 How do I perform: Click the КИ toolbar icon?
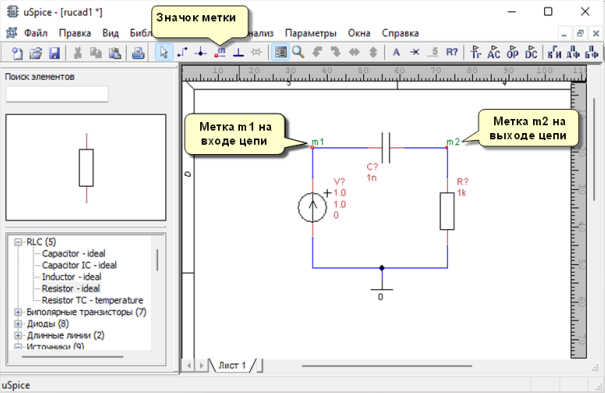(x=554, y=52)
